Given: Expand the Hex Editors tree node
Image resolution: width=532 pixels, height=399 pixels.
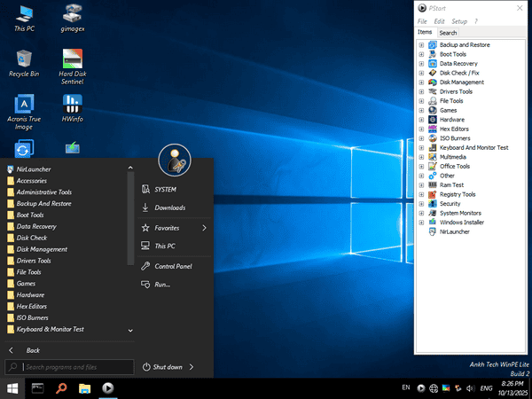Looking at the screenshot, I should (421, 129).
